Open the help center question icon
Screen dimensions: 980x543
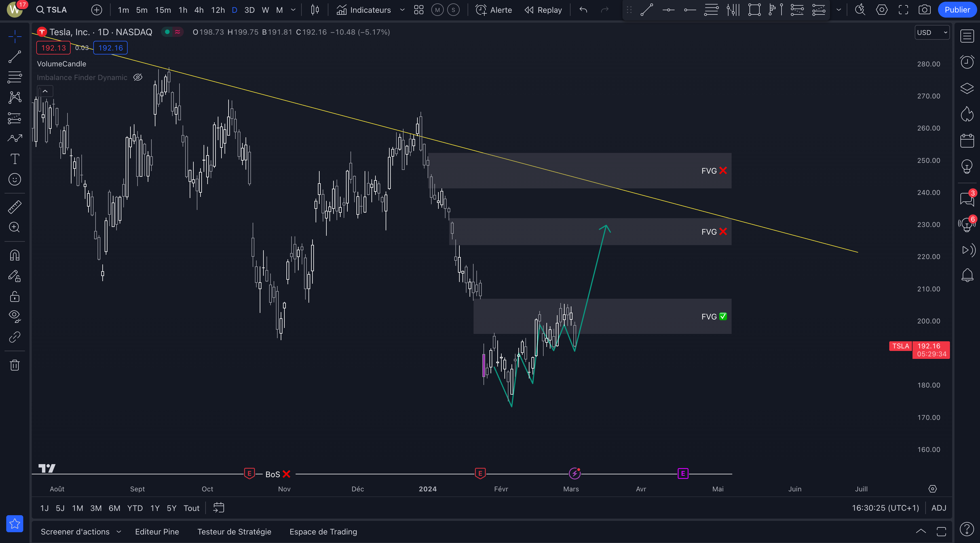tap(967, 529)
